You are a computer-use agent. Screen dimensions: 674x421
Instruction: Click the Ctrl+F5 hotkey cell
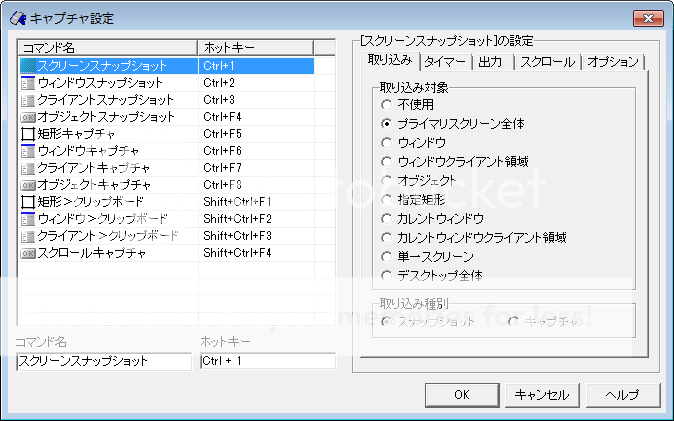click(x=256, y=134)
